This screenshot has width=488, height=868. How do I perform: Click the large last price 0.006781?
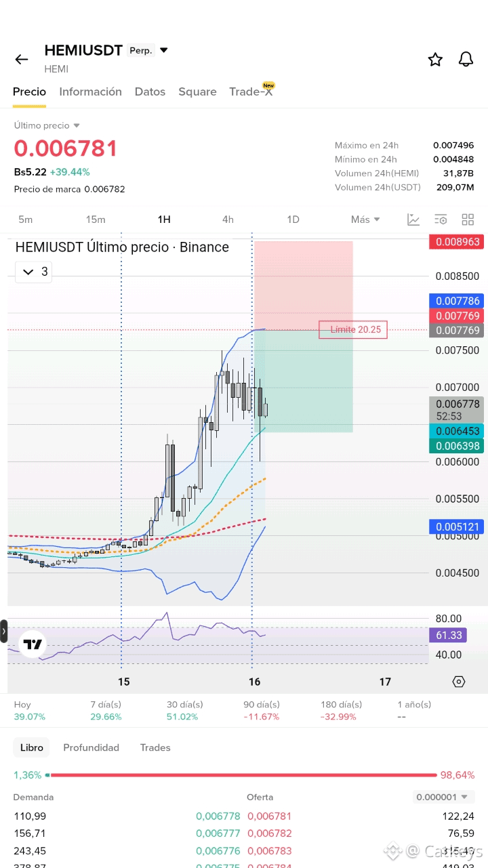[66, 148]
